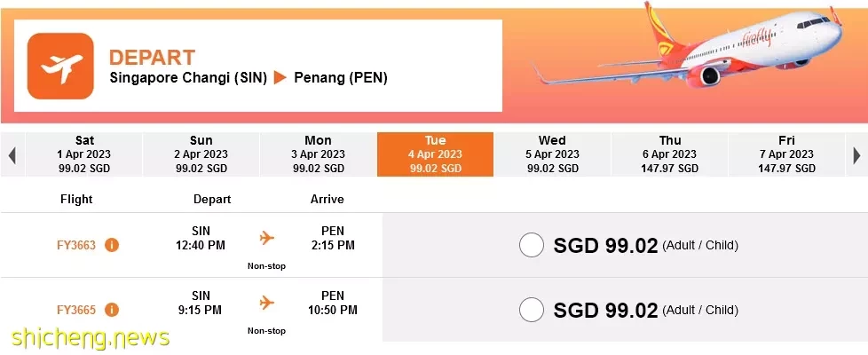Pick Fri 7 Apr 2023 date tab
Viewport: 868px width, 355px height.
click(x=786, y=154)
